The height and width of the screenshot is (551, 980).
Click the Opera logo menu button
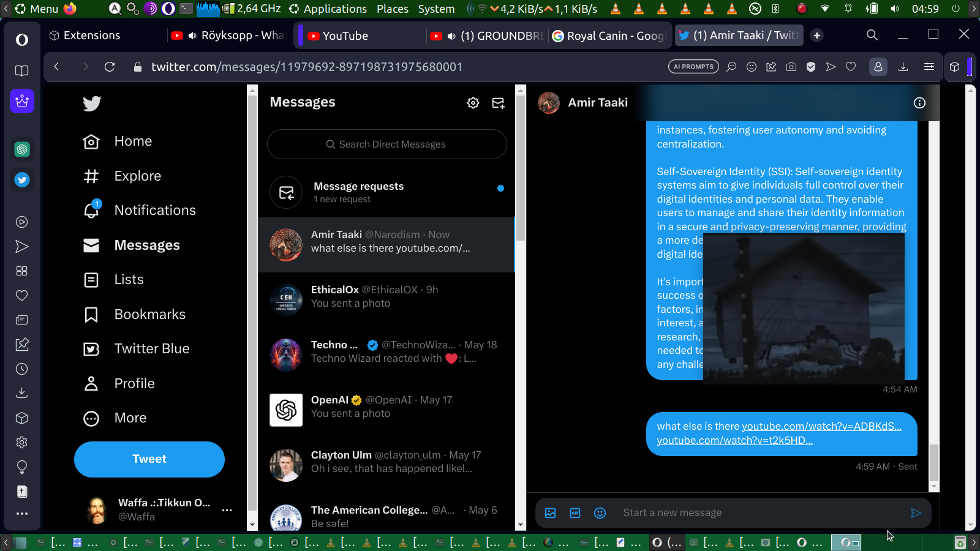tap(22, 40)
